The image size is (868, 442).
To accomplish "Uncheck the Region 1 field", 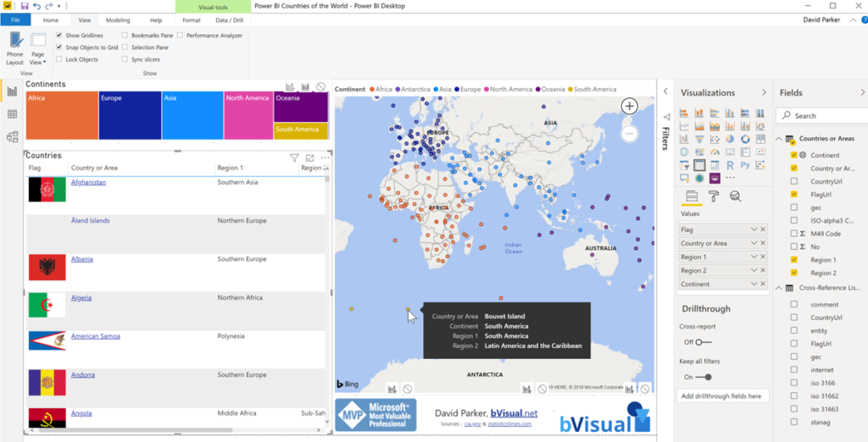I will tap(794, 260).
